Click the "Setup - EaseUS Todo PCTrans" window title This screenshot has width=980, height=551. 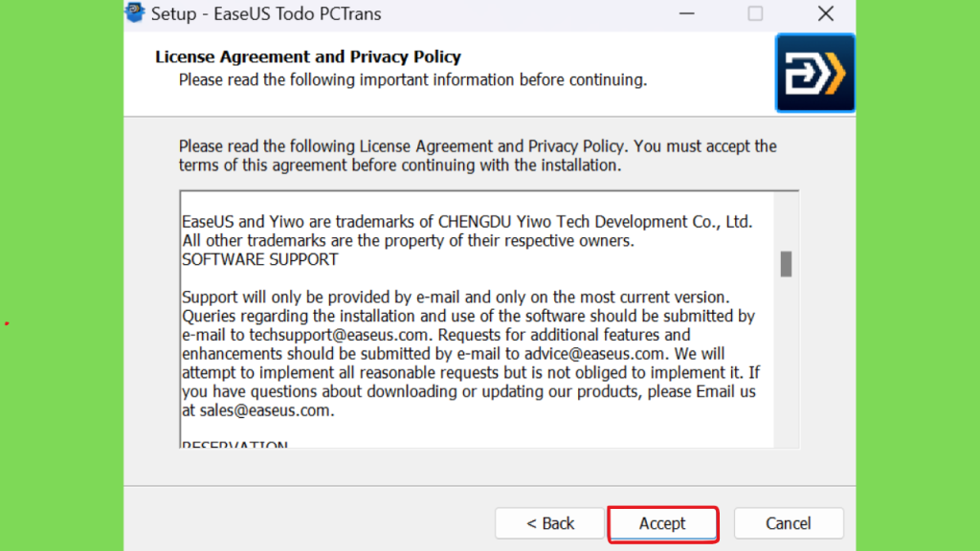(x=266, y=13)
